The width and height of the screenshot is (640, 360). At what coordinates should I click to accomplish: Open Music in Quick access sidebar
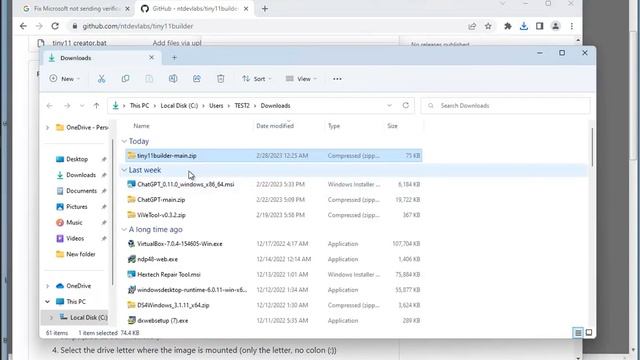click(x=74, y=222)
